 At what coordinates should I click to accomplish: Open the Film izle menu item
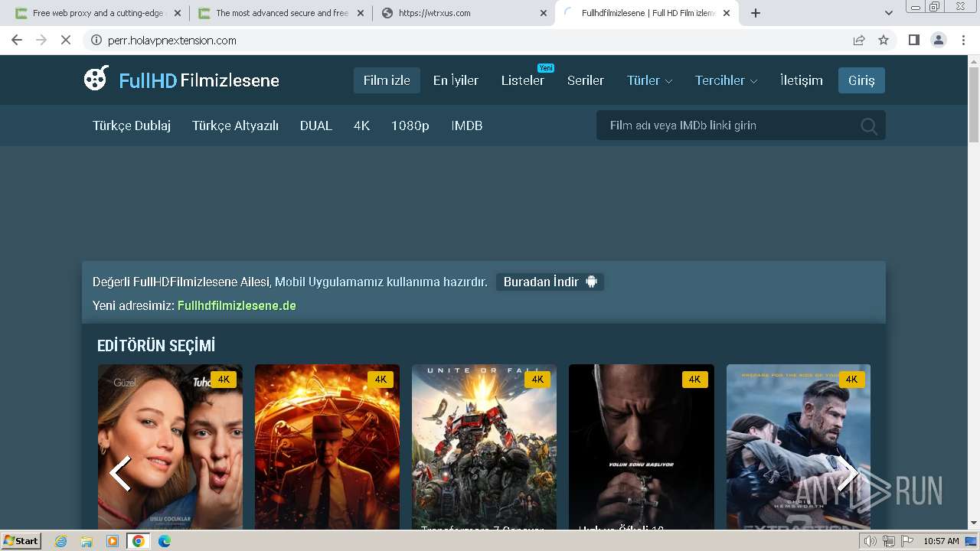[387, 80]
